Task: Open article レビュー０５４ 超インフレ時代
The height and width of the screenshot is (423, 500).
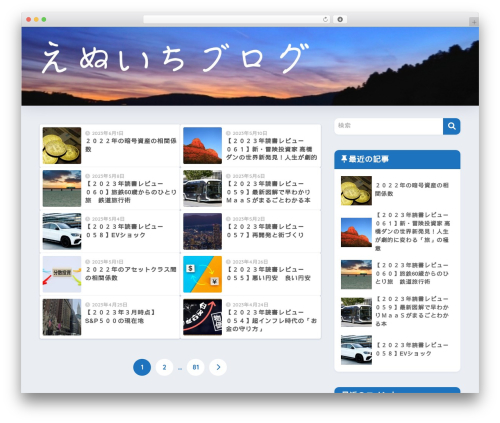Action: [x=271, y=321]
